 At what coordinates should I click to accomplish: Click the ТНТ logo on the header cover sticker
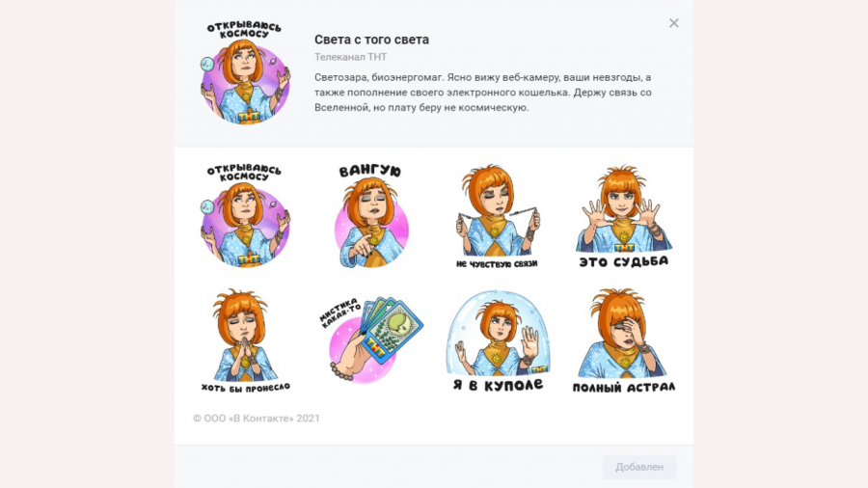click(249, 117)
